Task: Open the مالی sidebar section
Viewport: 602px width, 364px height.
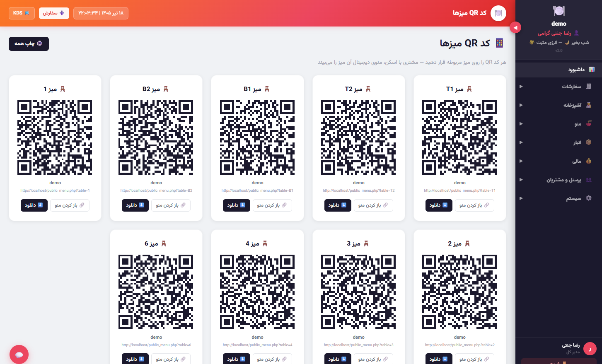Action: 558,161
